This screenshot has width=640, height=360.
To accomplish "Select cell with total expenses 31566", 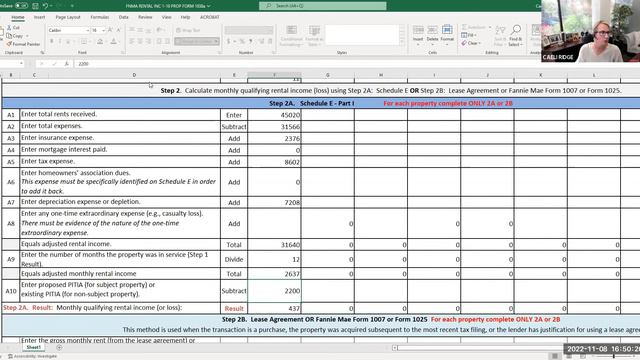I will (274, 127).
